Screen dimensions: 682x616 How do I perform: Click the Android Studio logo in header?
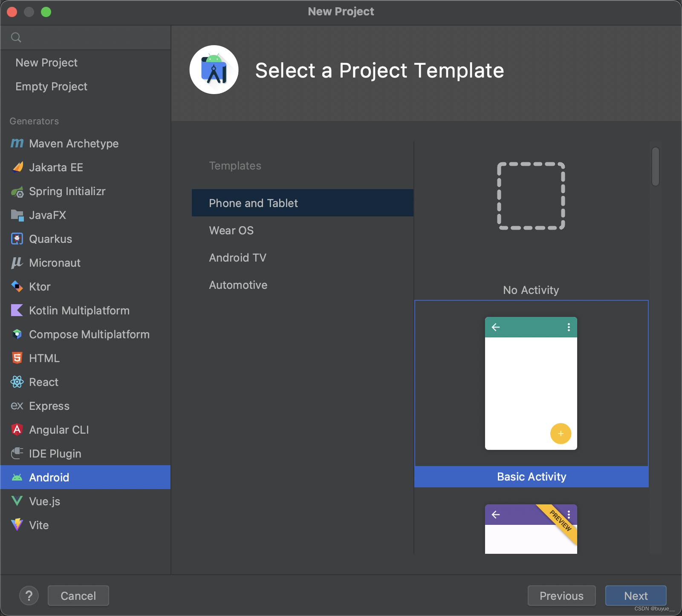214,70
